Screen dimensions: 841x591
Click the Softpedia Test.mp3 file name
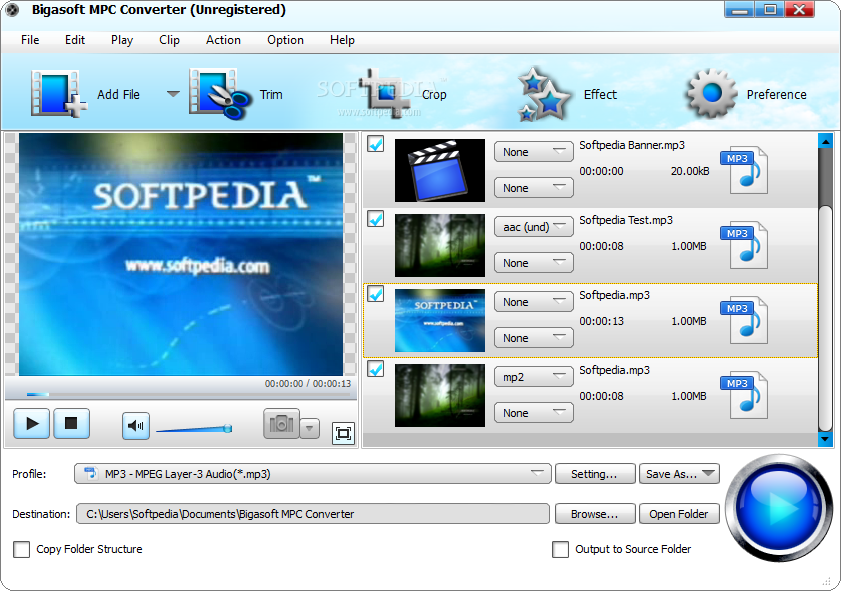(x=626, y=220)
